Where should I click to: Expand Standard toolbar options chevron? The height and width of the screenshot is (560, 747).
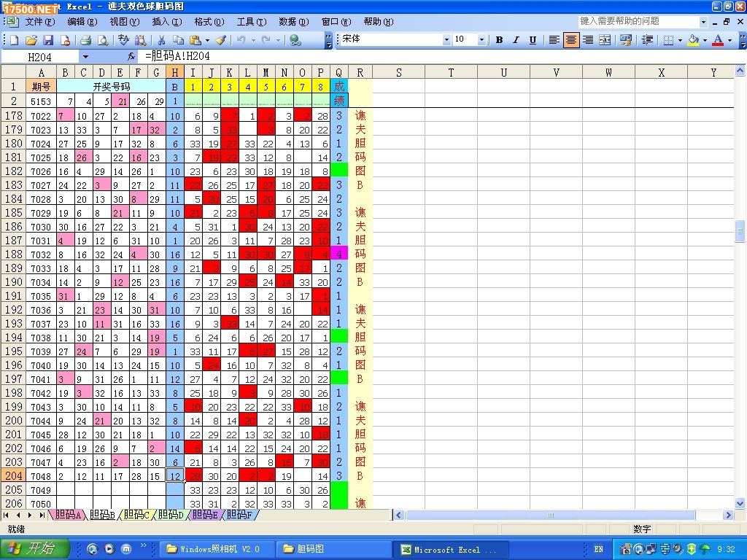[328, 41]
